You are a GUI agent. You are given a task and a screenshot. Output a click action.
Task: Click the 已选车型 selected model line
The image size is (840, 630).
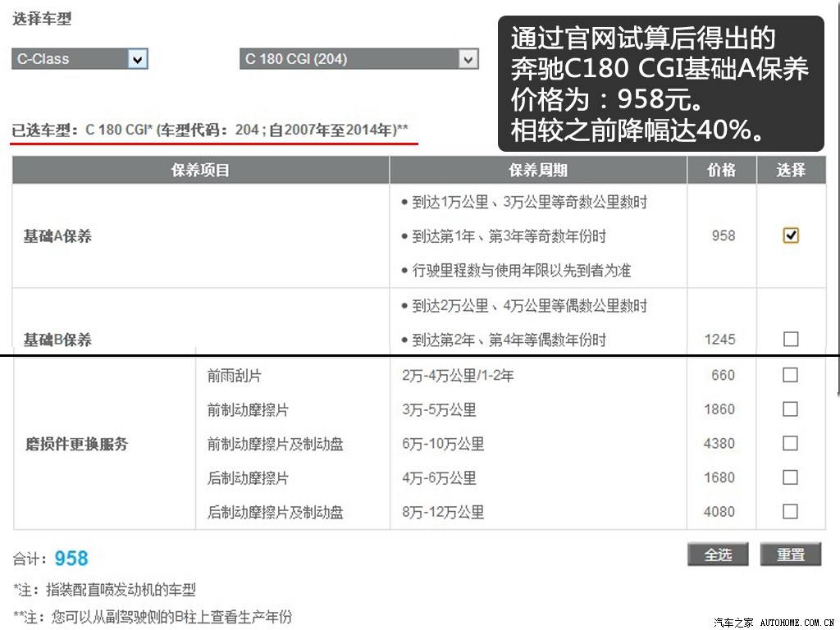point(210,130)
